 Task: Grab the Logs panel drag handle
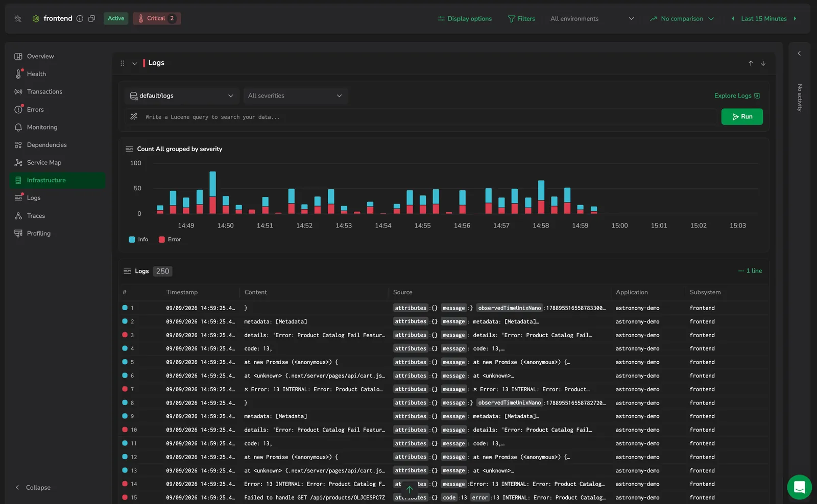click(122, 63)
